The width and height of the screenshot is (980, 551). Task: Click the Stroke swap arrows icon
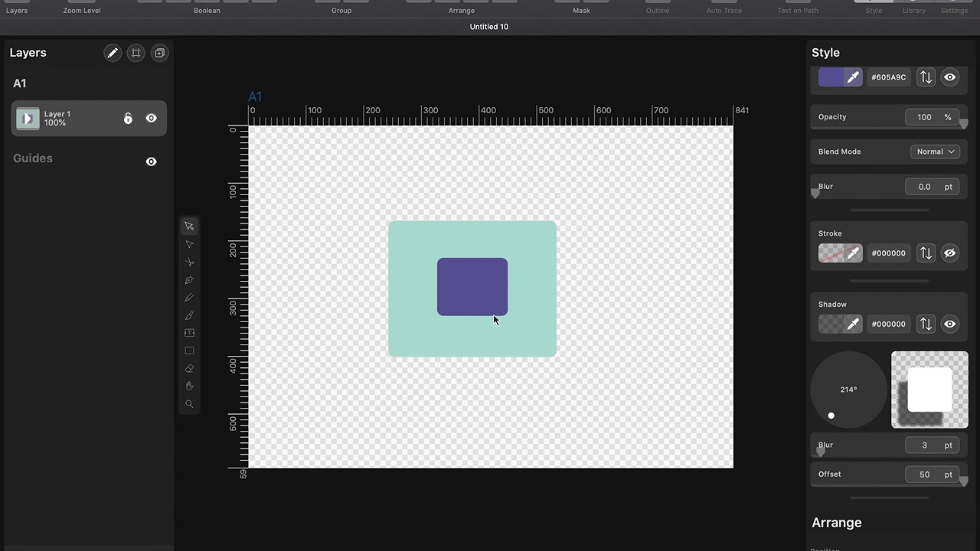tap(926, 253)
